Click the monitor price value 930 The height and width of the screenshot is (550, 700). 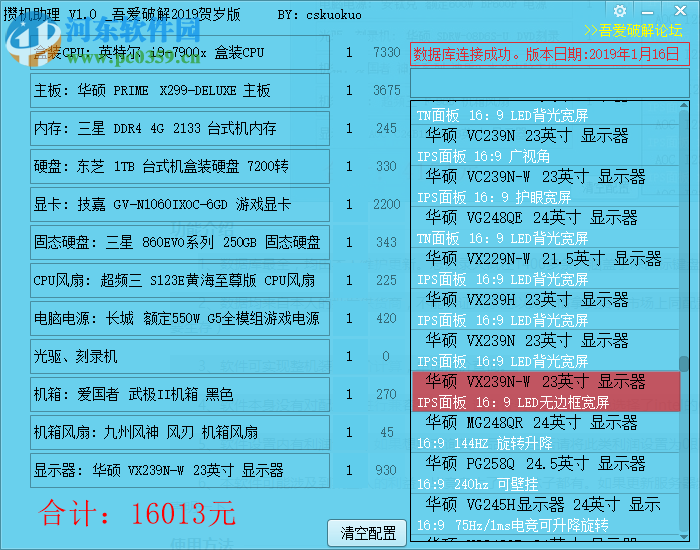(386, 470)
